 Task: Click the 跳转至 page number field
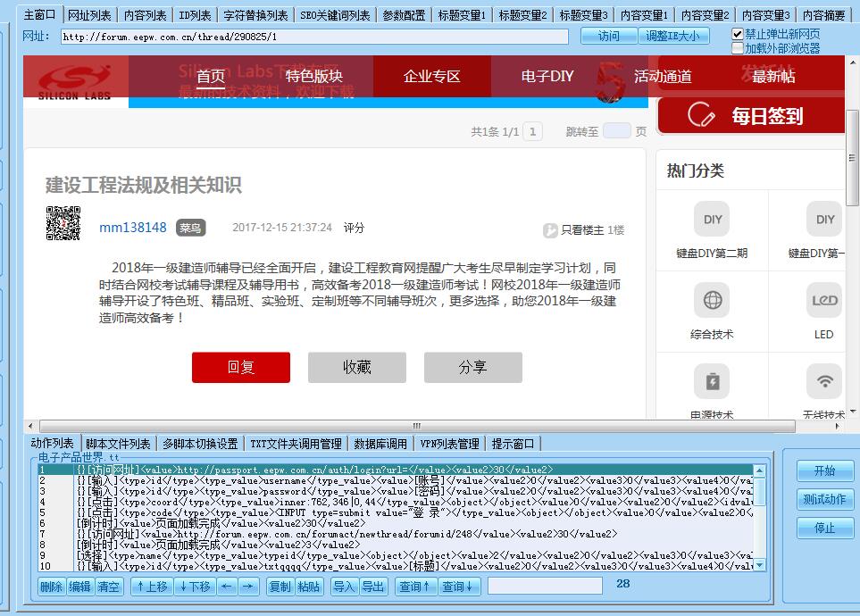pyautogui.click(x=616, y=131)
